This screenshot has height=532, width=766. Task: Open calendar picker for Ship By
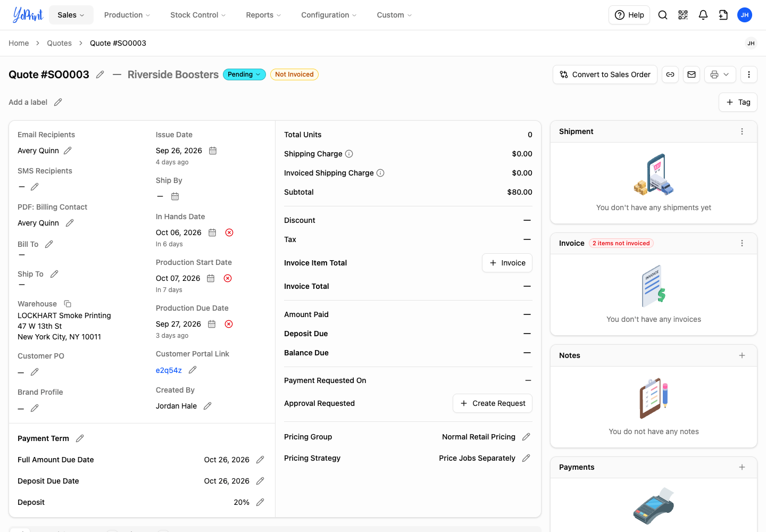[x=175, y=196]
